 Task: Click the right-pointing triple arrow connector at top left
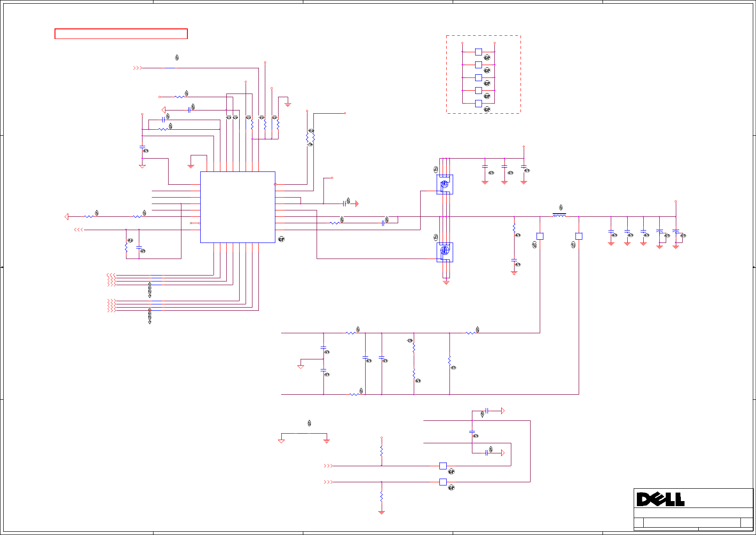[137, 68]
